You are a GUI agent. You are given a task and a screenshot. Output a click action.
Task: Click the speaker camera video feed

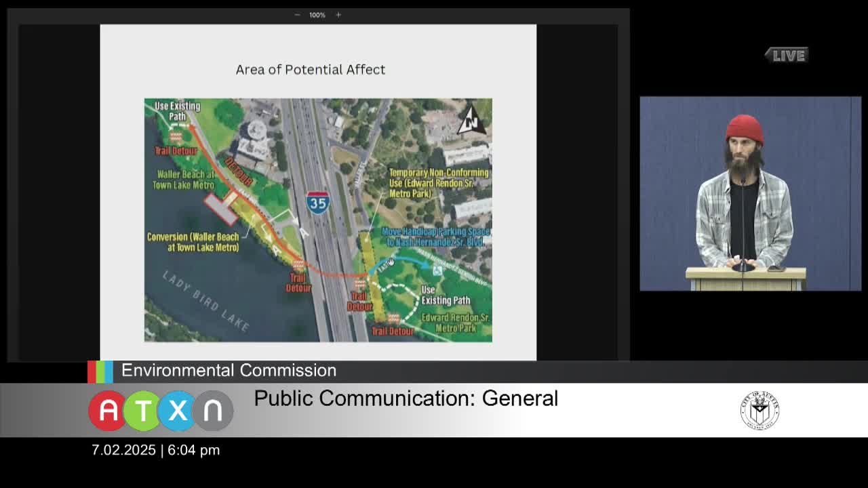pos(750,194)
